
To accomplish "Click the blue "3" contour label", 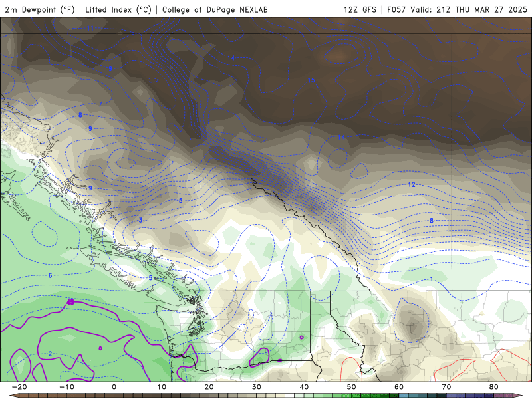I will [140, 221].
